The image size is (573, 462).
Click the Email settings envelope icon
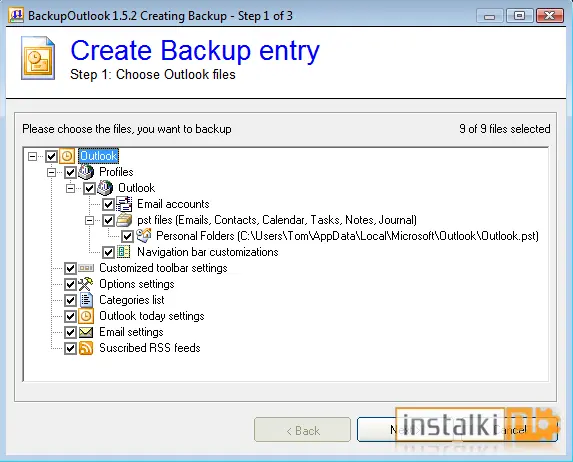(x=86, y=332)
